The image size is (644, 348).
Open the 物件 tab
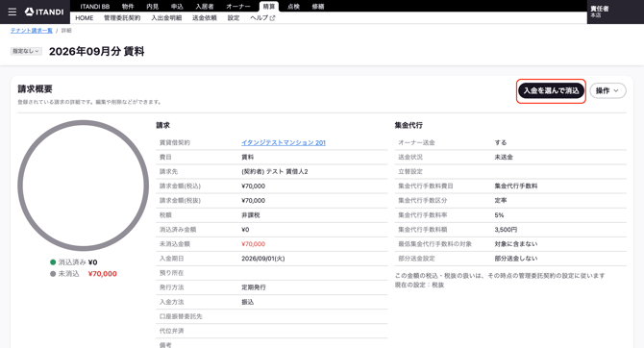coord(128,6)
